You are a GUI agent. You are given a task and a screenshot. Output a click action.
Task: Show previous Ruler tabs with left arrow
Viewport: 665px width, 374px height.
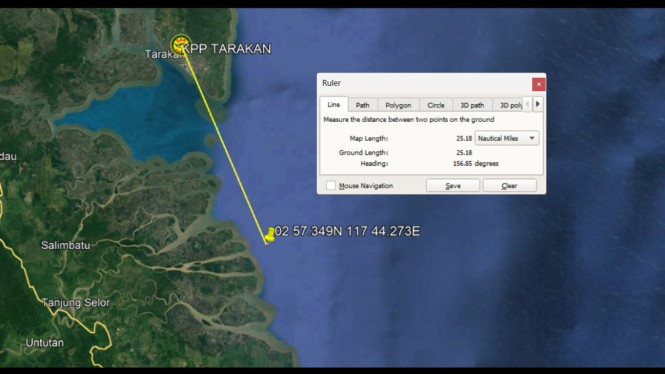pos(527,104)
